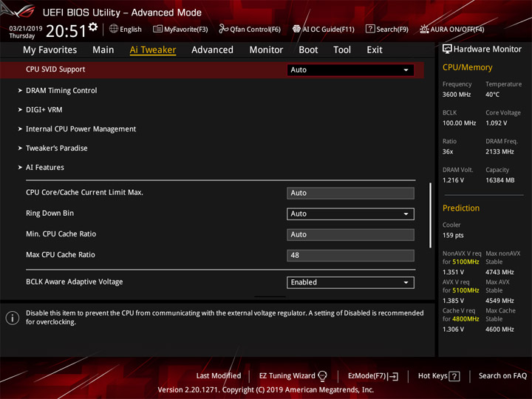Switch to EzMode(F7)
This screenshot has height=399, width=532.
(x=367, y=375)
